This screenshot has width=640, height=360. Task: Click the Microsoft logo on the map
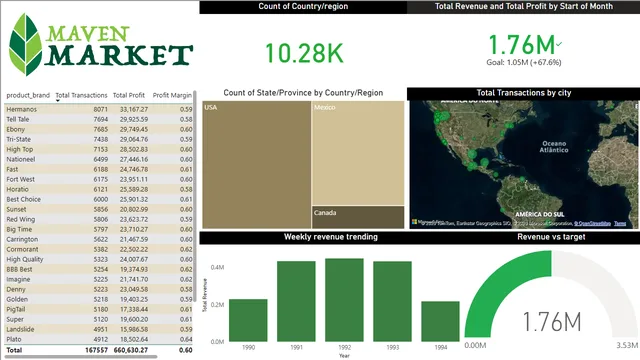pos(415,222)
